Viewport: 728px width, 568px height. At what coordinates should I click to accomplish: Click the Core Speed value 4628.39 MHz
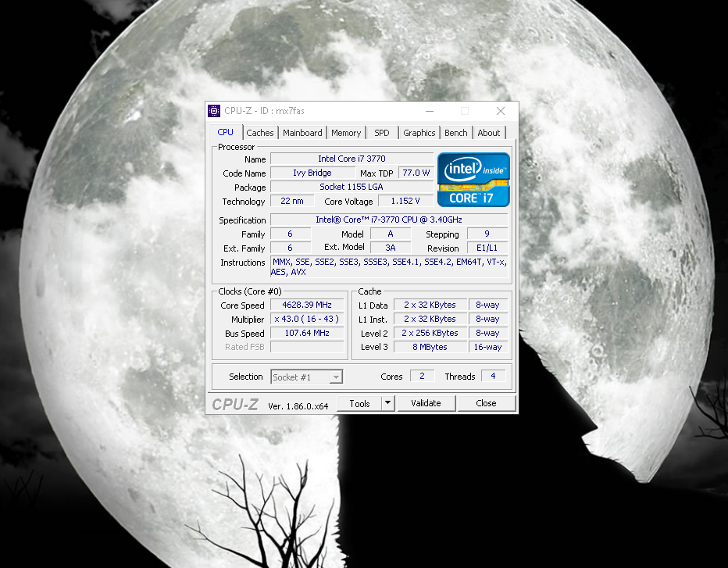pos(307,305)
